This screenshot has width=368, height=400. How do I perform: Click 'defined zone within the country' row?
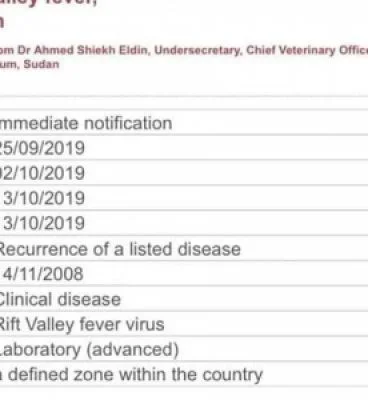click(184, 374)
